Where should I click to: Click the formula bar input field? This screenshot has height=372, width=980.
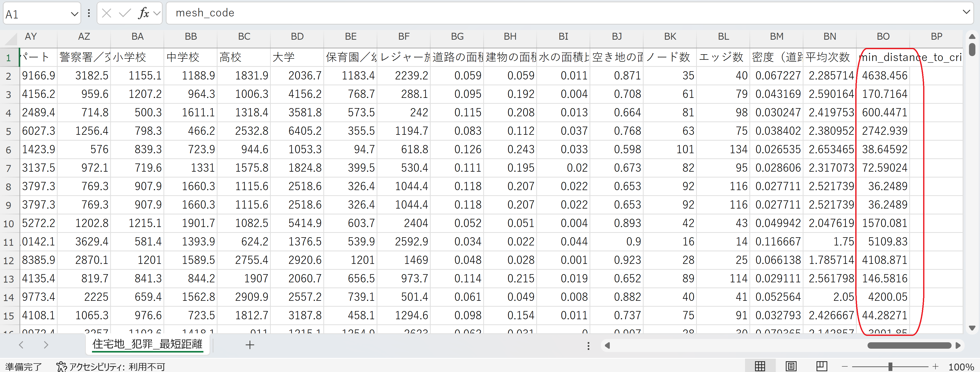533,13
